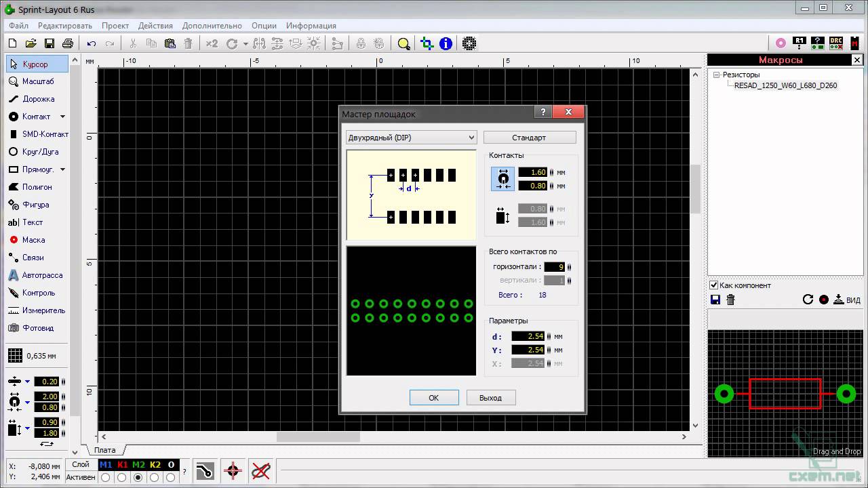Click the red M macros panel icon
This screenshot has height=488, width=868.
pos(854,43)
